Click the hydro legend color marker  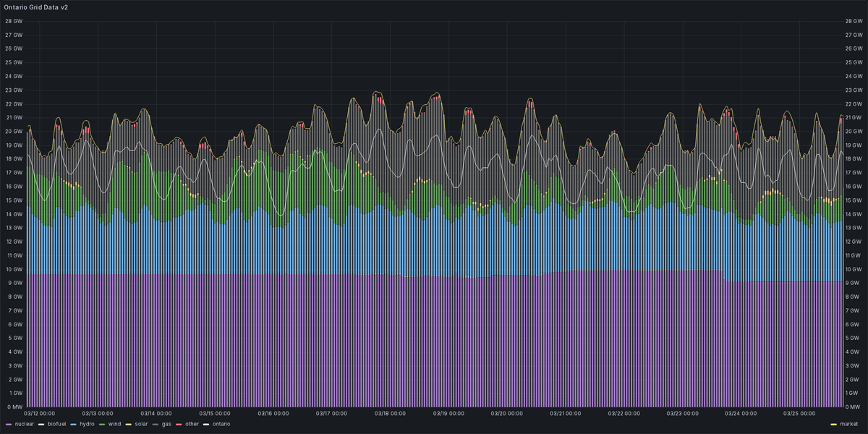click(72, 424)
